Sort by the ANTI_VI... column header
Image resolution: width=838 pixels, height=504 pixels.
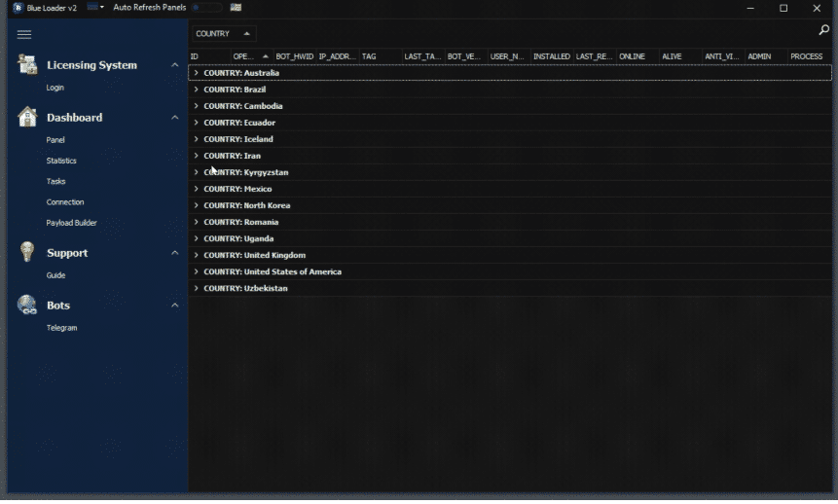pyautogui.click(x=723, y=56)
